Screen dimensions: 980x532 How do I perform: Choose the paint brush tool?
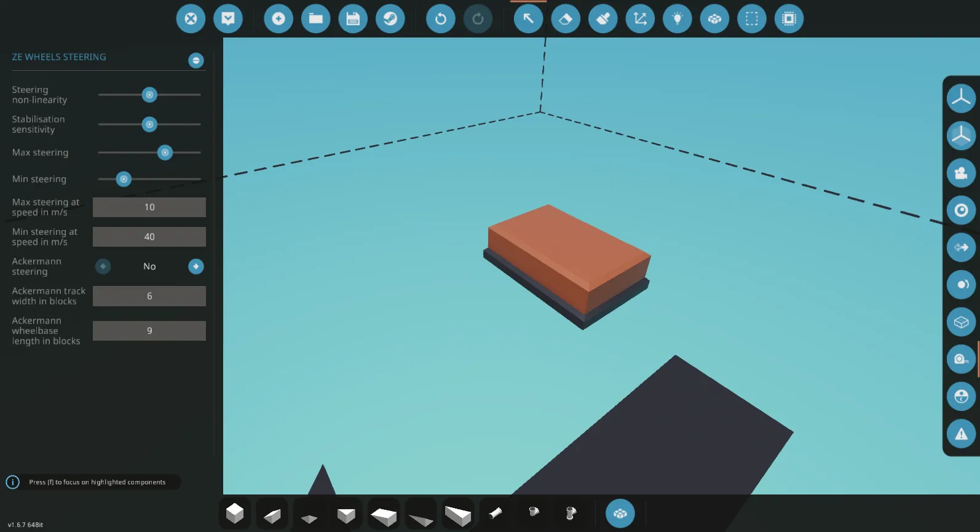tap(603, 18)
